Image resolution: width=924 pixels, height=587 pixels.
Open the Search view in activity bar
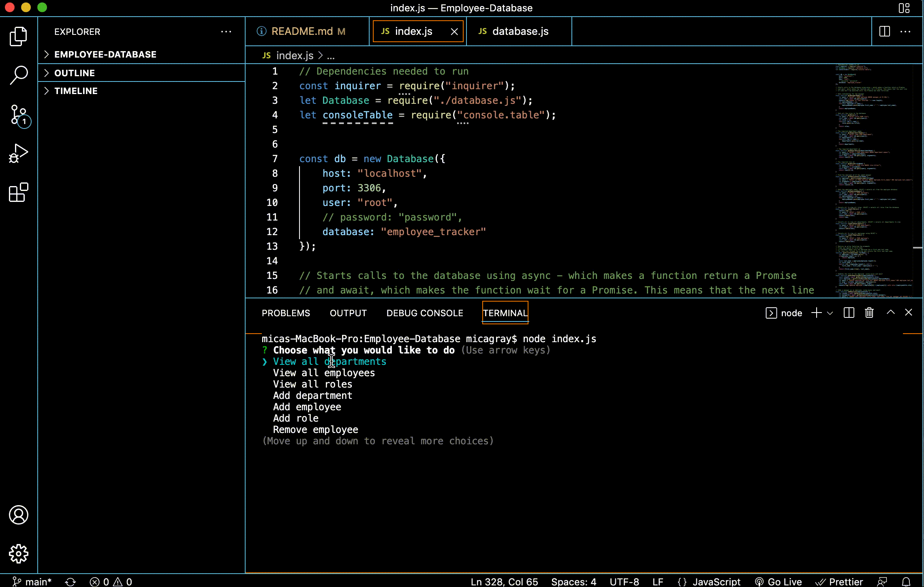click(19, 75)
